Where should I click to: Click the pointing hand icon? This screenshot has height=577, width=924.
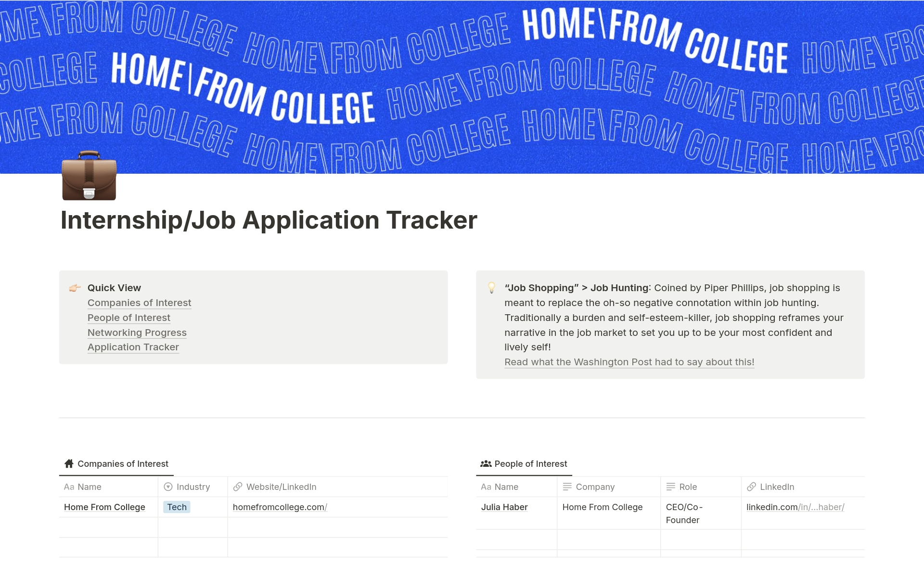pos(75,287)
